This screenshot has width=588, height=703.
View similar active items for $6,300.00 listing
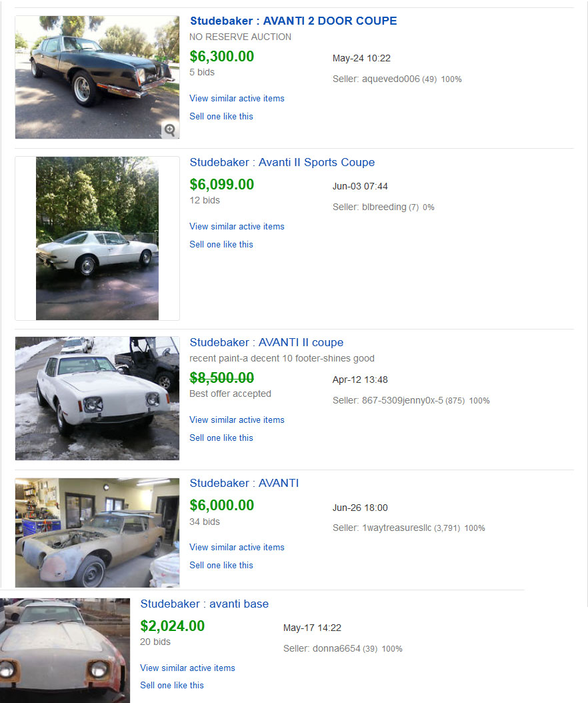237,98
